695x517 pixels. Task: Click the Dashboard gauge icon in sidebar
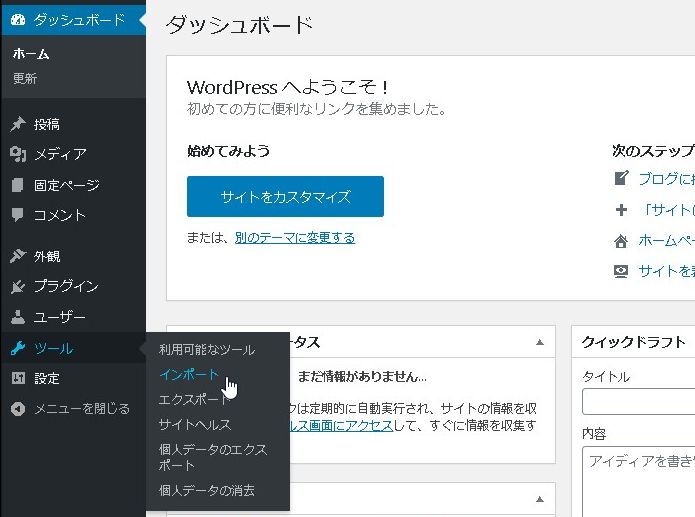pos(18,20)
